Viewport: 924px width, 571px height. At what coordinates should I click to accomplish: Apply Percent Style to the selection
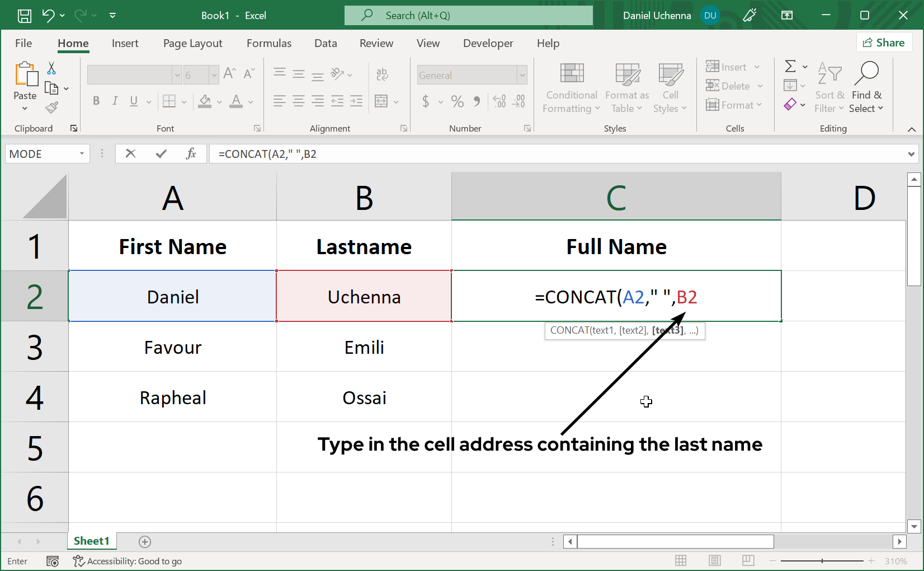tap(458, 101)
